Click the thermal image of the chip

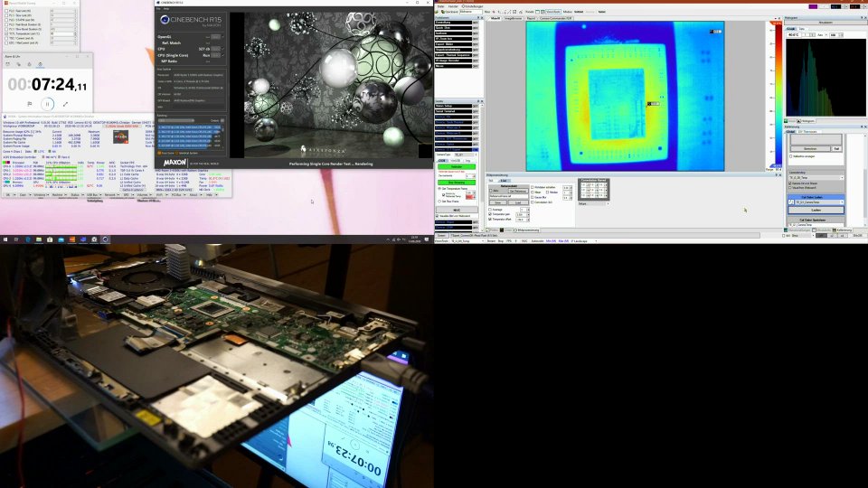[625, 96]
